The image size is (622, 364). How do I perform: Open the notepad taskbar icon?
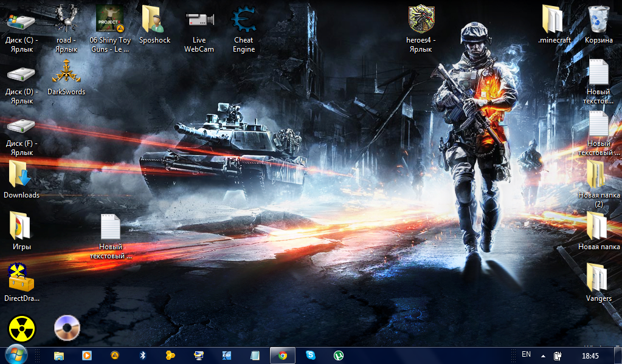pyautogui.click(x=255, y=355)
